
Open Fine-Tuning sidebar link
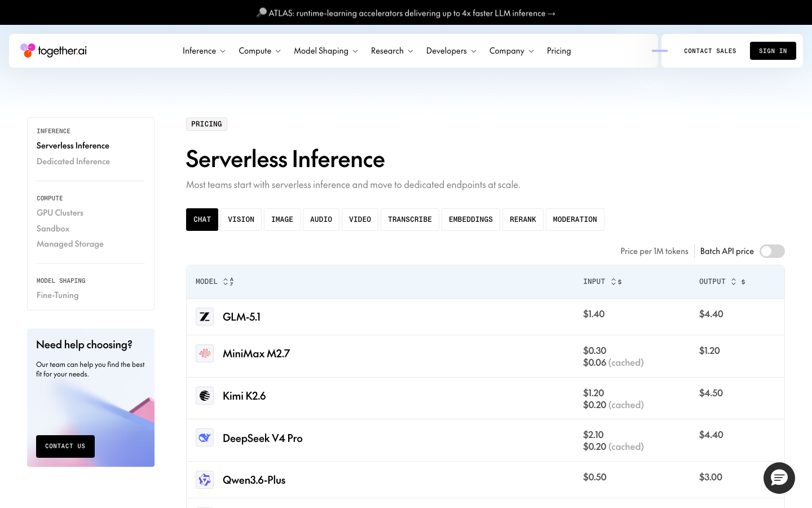coord(58,295)
